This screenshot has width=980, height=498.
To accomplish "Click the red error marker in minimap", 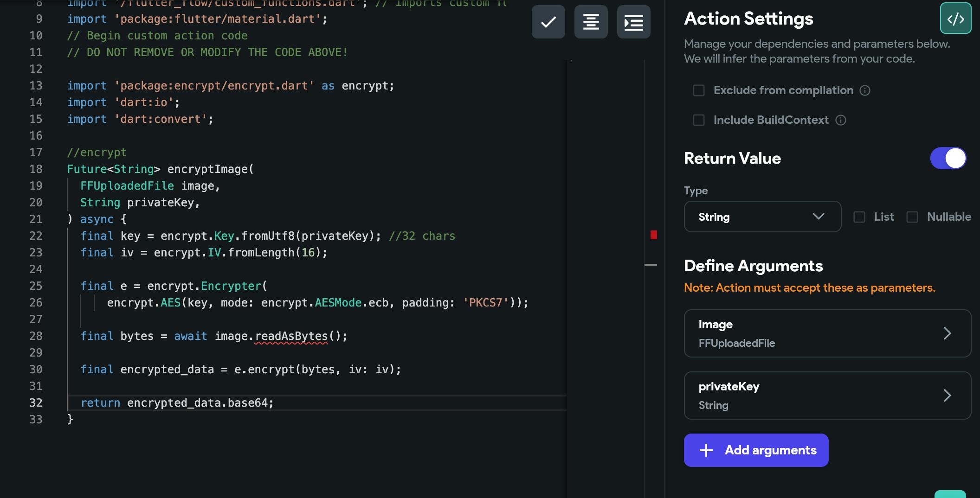I will (653, 235).
